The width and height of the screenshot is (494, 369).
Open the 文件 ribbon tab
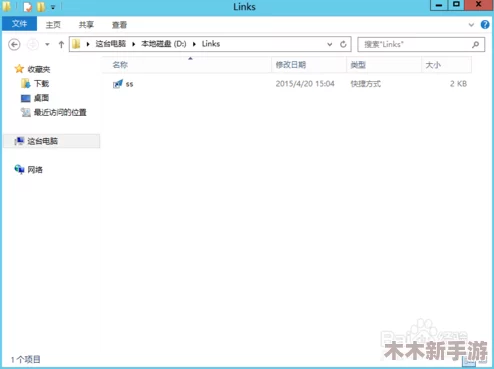(x=19, y=24)
